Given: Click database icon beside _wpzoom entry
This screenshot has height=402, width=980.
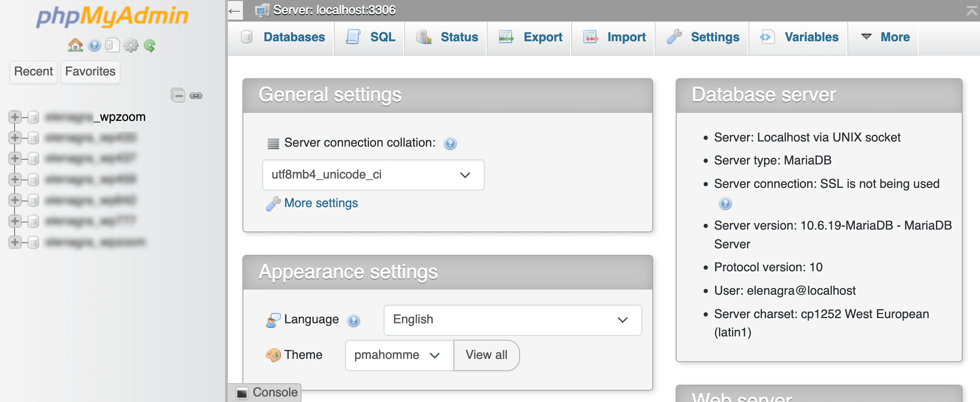Looking at the screenshot, I should click(x=33, y=117).
